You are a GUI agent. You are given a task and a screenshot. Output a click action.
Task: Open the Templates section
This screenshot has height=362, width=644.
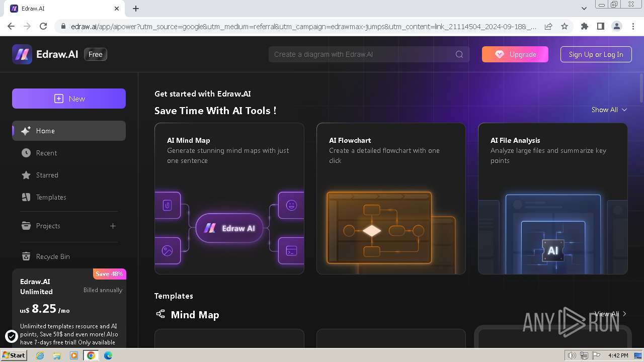coord(69,197)
